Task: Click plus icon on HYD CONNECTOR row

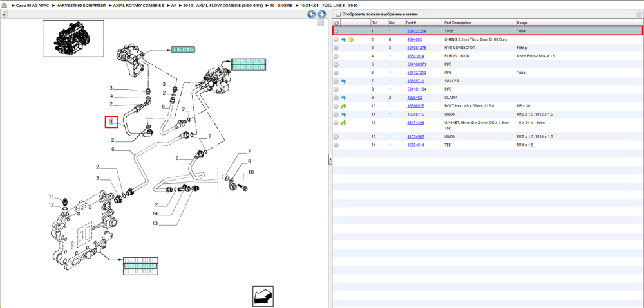Action: pyautogui.click(x=336, y=48)
